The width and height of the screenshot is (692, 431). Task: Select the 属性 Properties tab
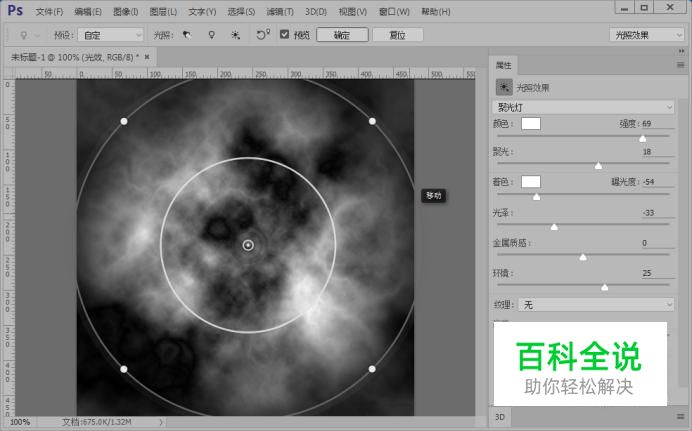[503, 65]
